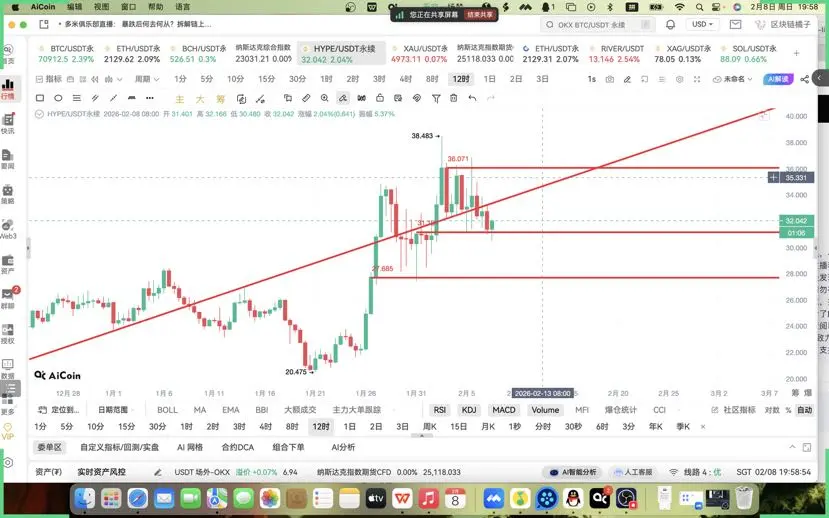Open more drawing tools ellipsis

[x=150, y=98]
